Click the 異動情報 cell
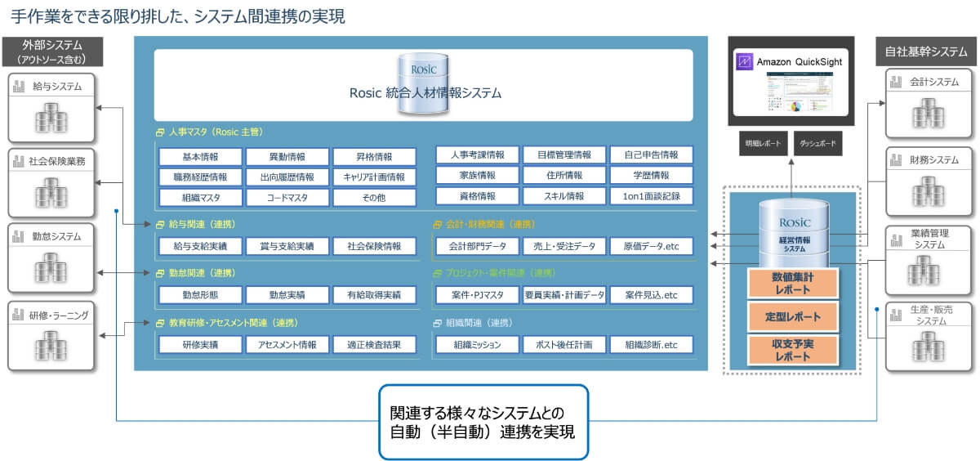The height and width of the screenshot is (461, 980). [287, 156]
